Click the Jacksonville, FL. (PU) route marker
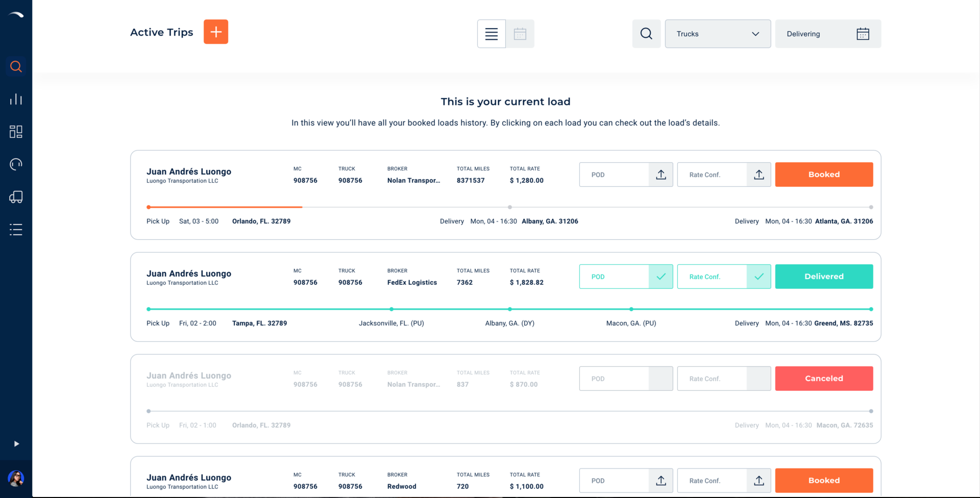The width and height of the screenshot is (980, 498). tap(391, 309)
